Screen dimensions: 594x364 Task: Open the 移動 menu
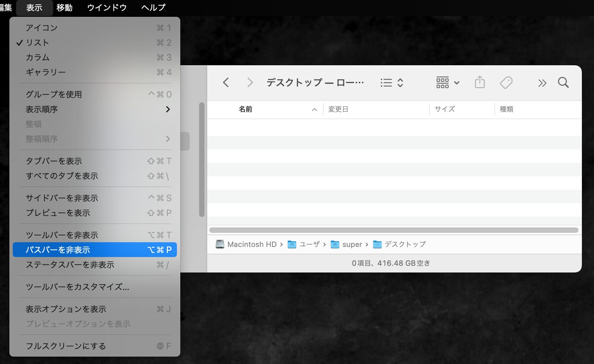[65, 7]
